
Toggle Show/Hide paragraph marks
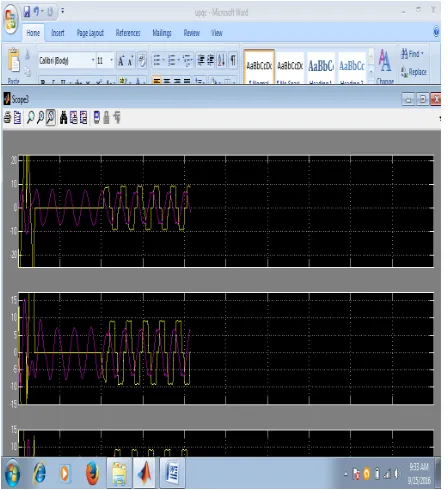pyautogui.click(x=233, y=61)
